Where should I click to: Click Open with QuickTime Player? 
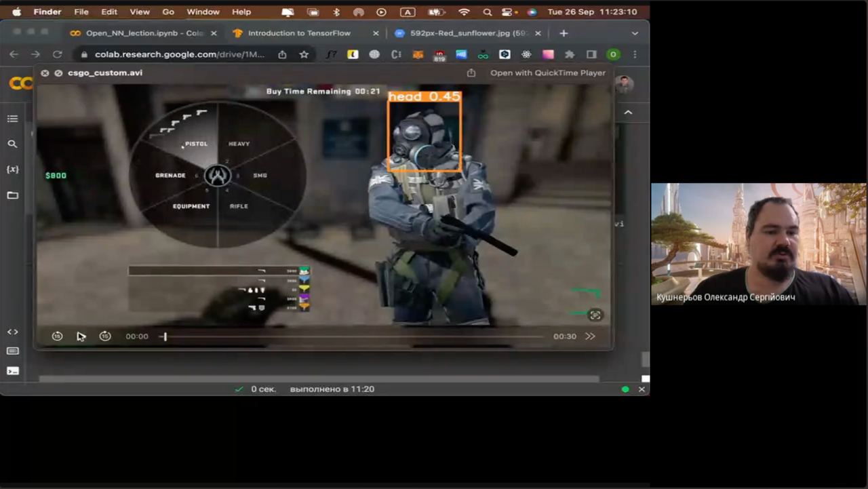[x=548, y=73]
